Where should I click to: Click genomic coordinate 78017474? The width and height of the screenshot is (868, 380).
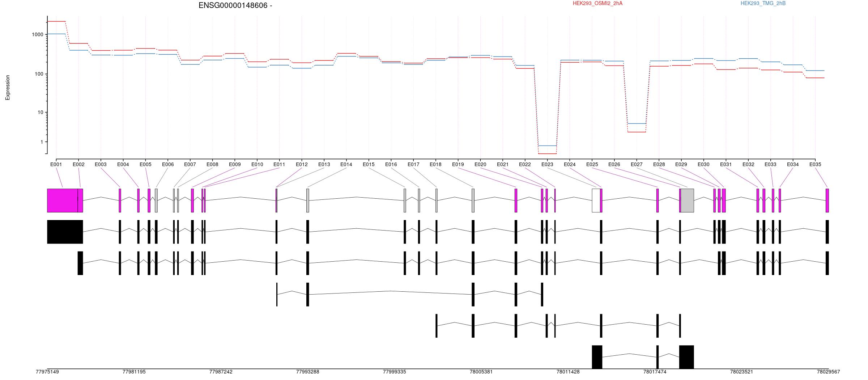[x=655, y=372]
